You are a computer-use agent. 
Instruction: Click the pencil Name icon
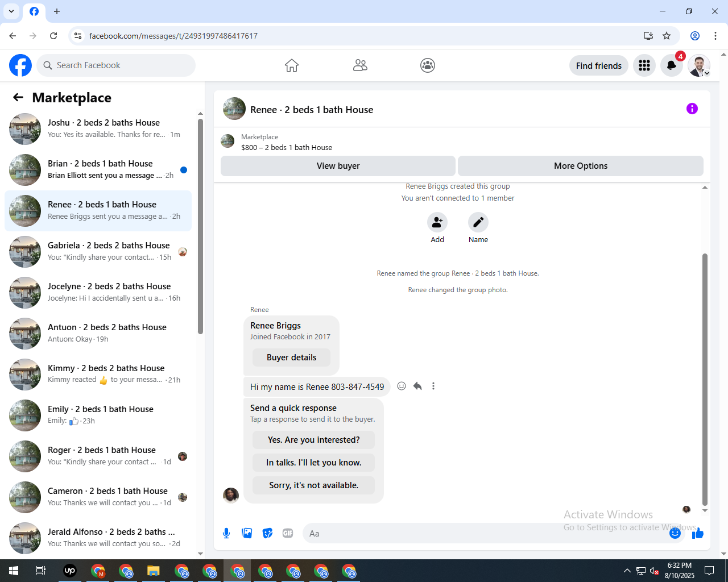(x=478, y=222)
